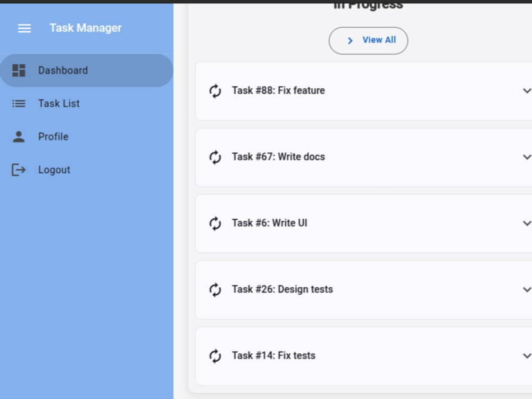
Task: Select text Task #14: Fix tests
Action: 273,355
